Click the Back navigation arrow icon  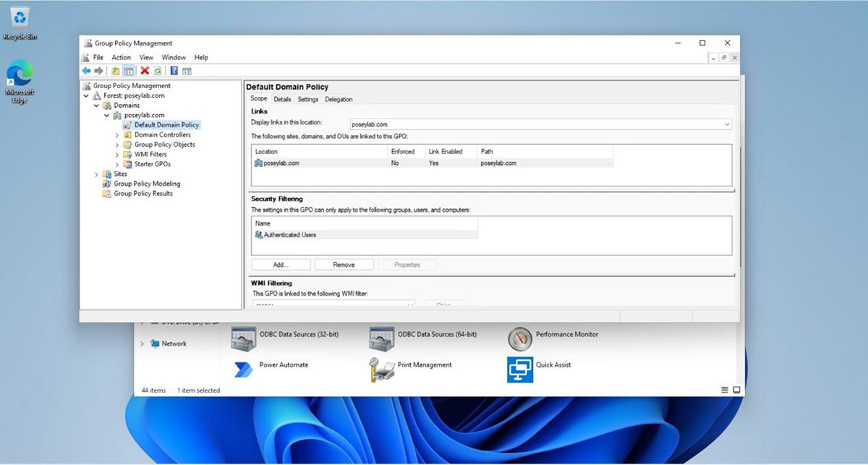(x=85, y=70)
